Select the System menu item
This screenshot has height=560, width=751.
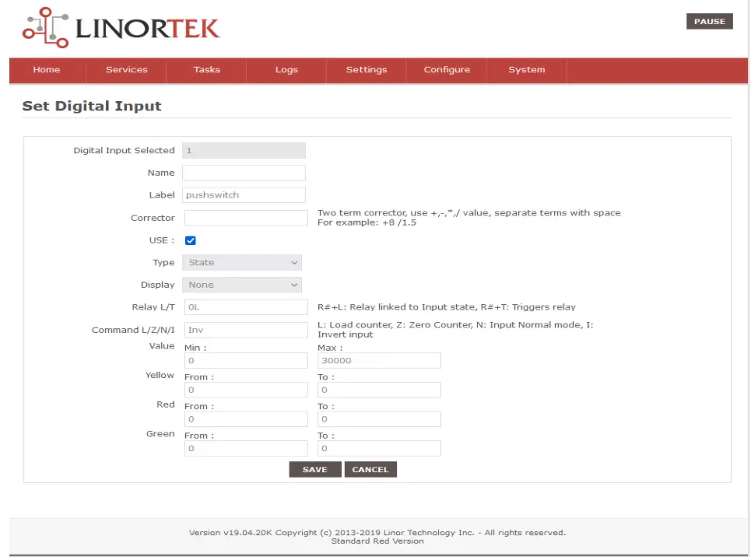pos(526,70)
